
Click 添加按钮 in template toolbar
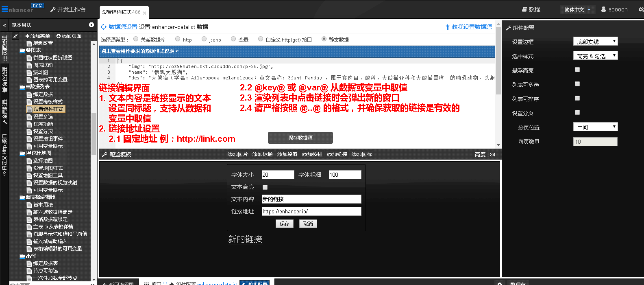312,154
